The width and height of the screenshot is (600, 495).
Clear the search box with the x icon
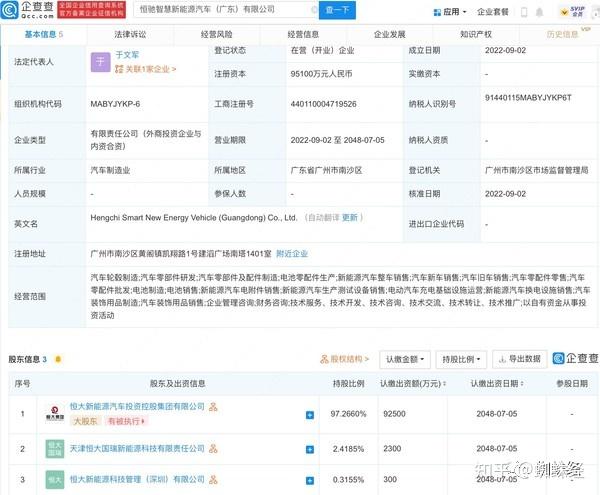click(x=314, y=10)
